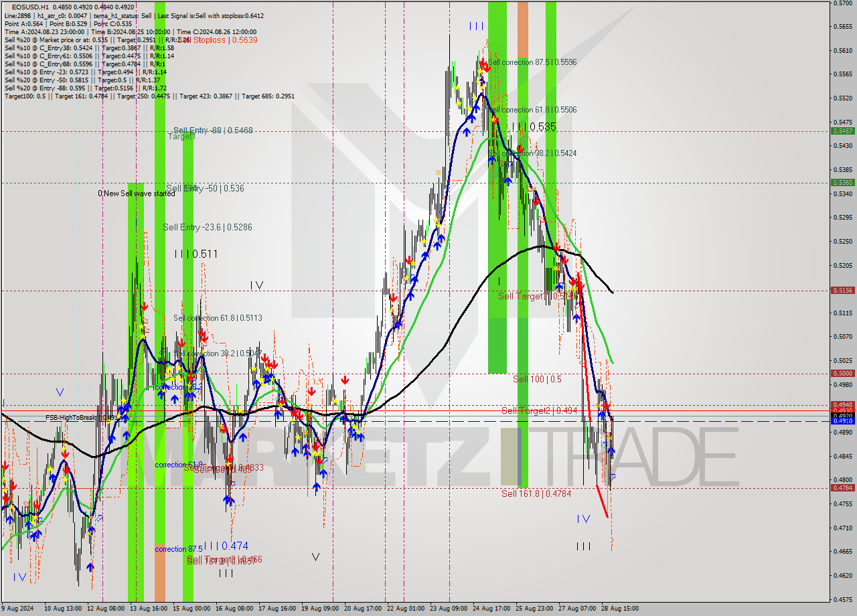The width and height of the screenshot is (857, 616).
Task: Click the '25 Aug 23:00' time axis label
Action: tap(534, 609)
